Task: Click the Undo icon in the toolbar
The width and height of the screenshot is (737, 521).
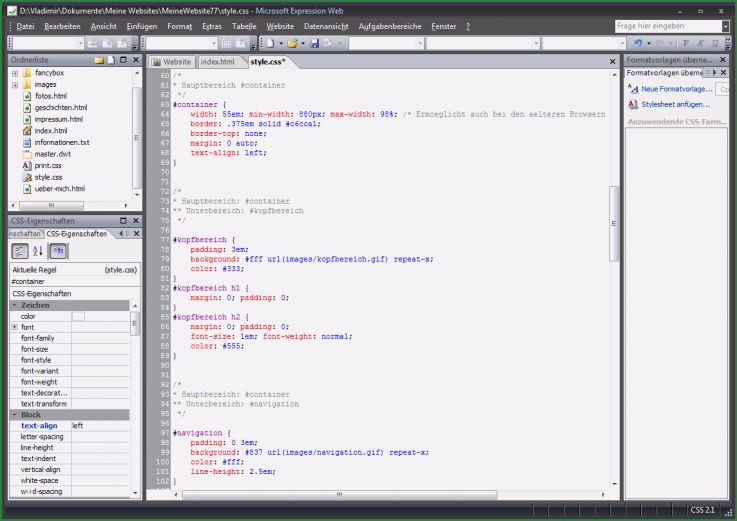Action: pyautogui.click(x=638, y=44)
